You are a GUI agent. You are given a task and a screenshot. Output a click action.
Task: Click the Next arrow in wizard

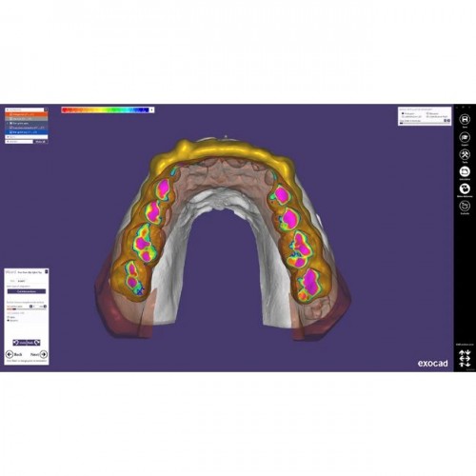point(44,354)
